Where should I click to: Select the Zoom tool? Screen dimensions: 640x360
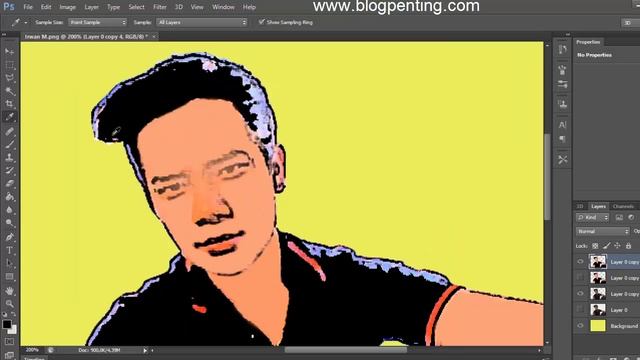9,304
